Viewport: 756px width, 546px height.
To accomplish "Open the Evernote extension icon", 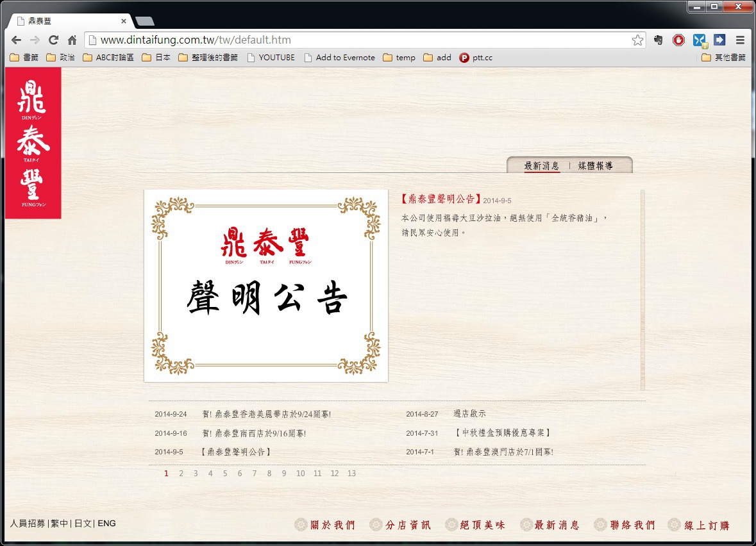I will pos(658,40).
